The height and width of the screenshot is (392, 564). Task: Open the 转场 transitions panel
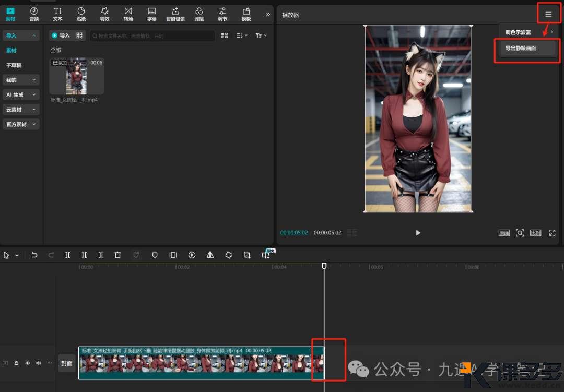tap(128, 14)
